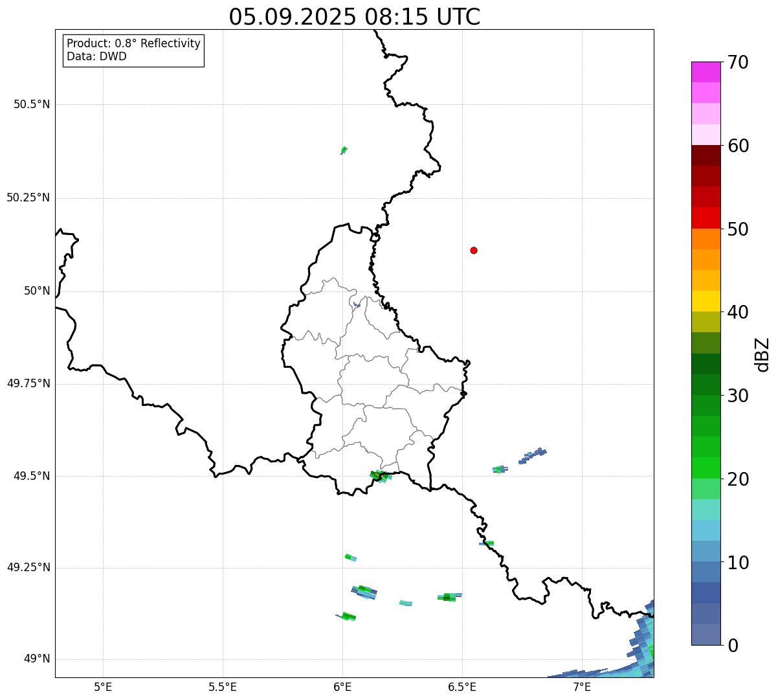Click the colorbar tick label 10
778x700 pixels.
738,563
